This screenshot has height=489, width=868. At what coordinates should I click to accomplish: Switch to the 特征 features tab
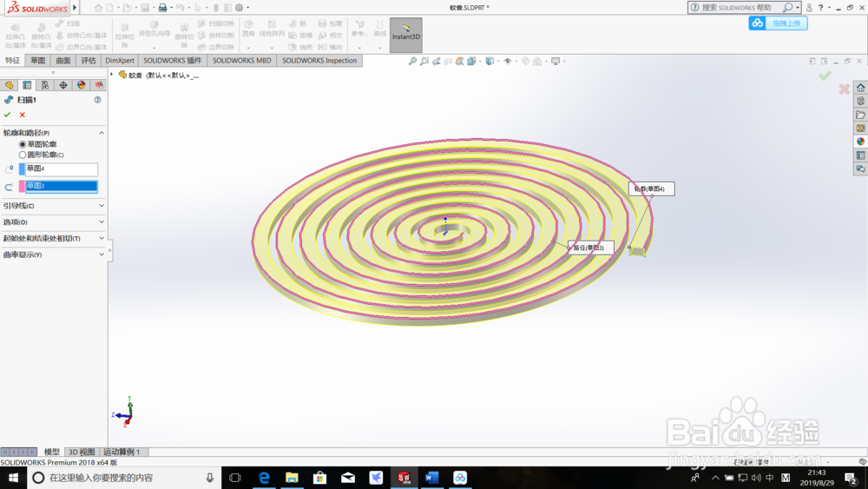pyautogui.click(x=13, y=60)
